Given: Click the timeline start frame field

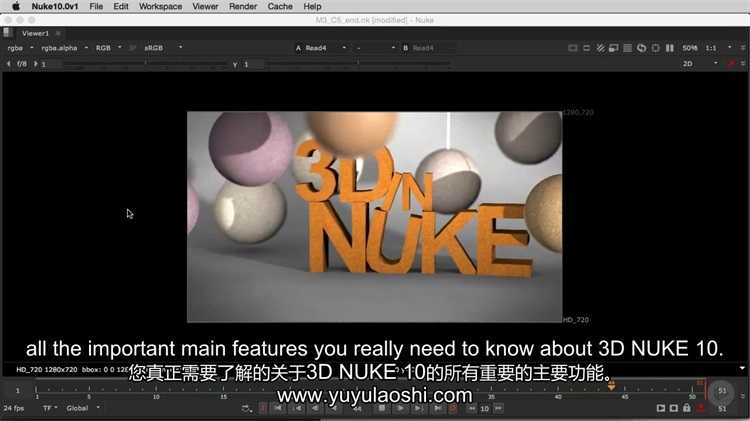Looking at the screenshot, I should [18, 391].
